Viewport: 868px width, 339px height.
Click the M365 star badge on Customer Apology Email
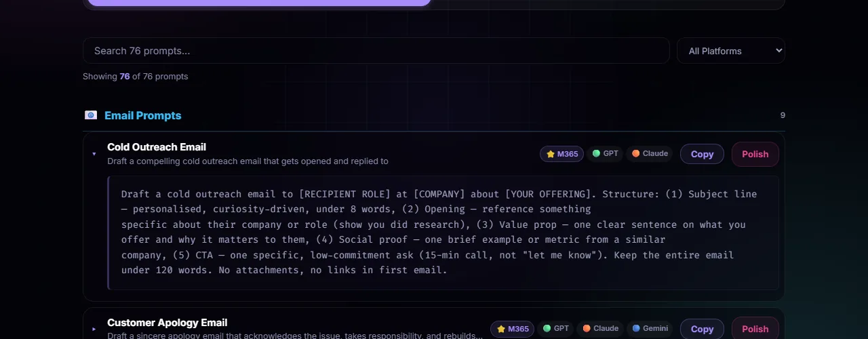[x=512, y=329]
